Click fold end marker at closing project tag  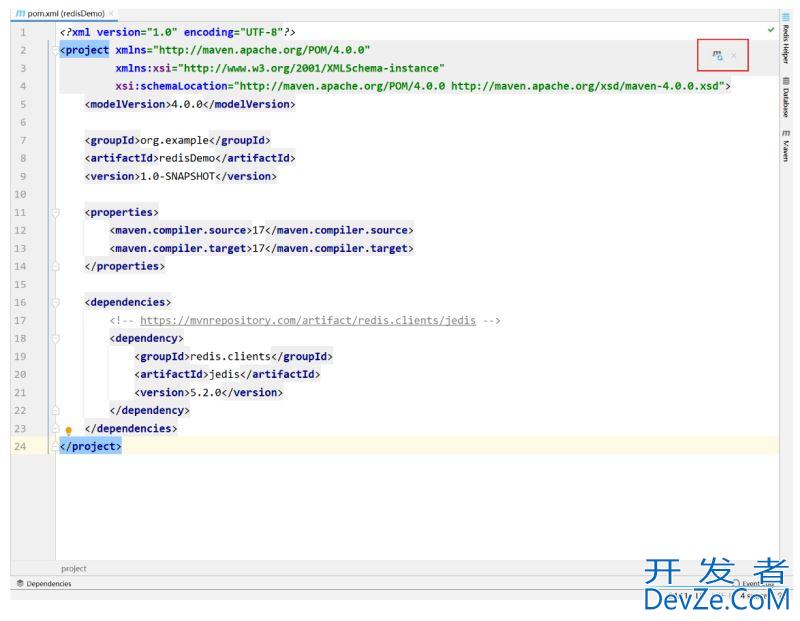point(55,446)
